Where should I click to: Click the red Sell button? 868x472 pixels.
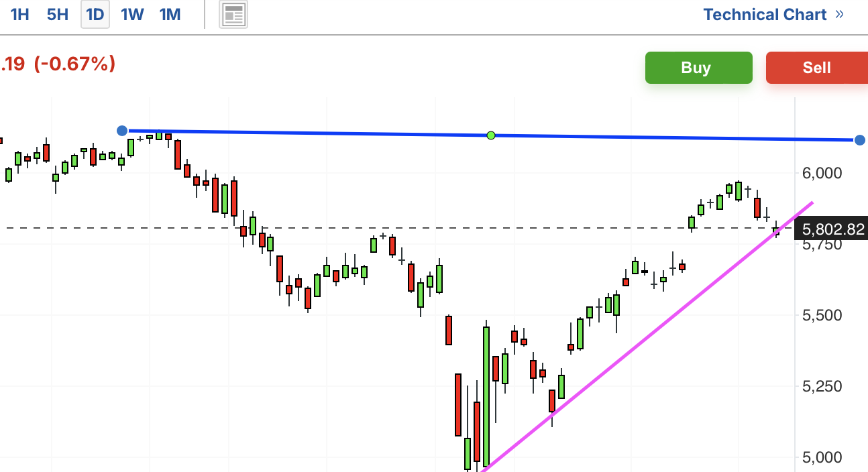(817, 68)
